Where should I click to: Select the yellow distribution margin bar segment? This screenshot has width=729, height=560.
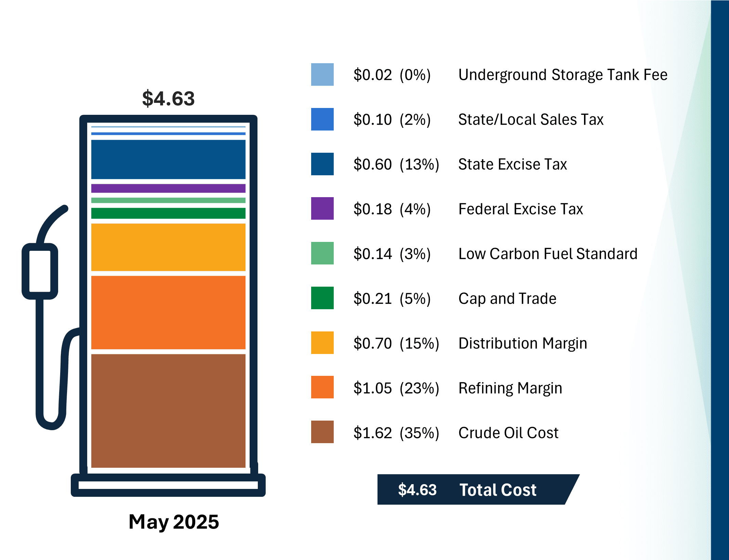point(168,247)
